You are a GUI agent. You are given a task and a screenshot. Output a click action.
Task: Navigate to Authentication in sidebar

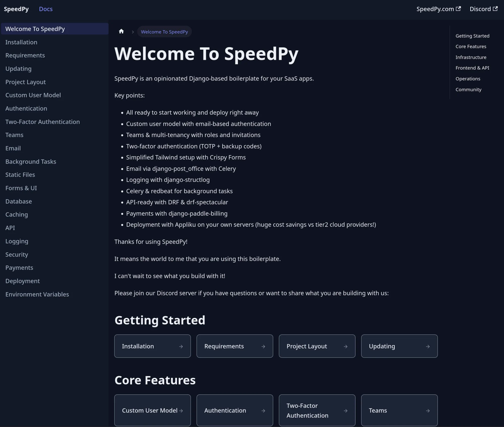55,108
